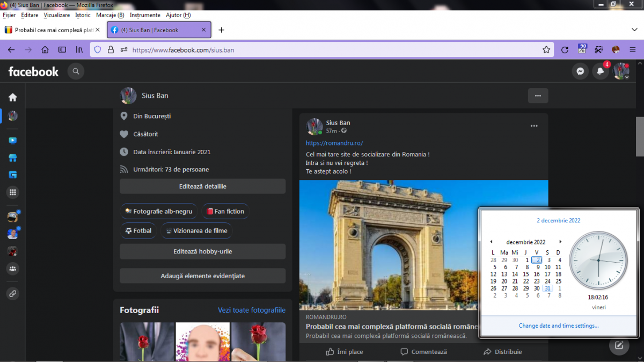This screenshot has height=362, width=644.
Task: Open Vezi toate fotografiile link
Action: 251,310
